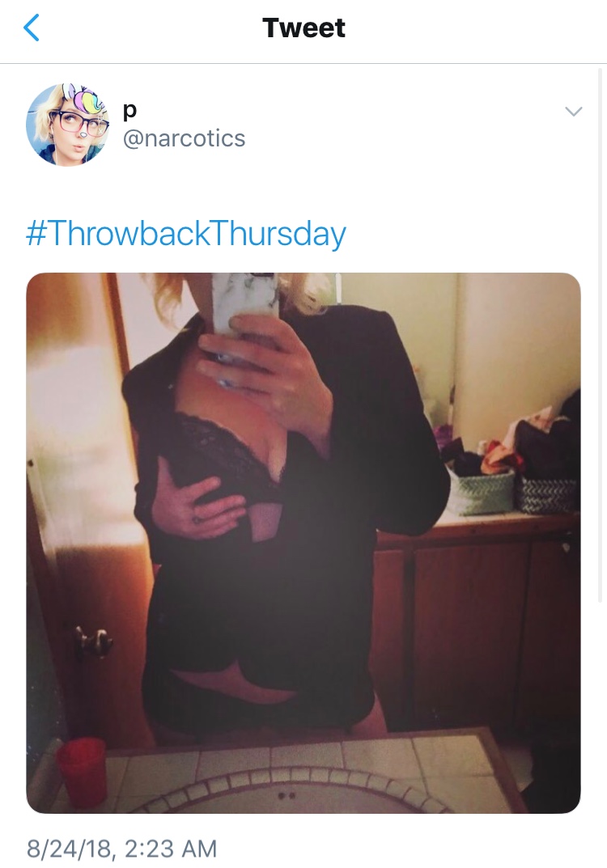The width and height of the screenshot is (607, 868).
Task: Return to timeline via back chevron
Action: (32, 28)
